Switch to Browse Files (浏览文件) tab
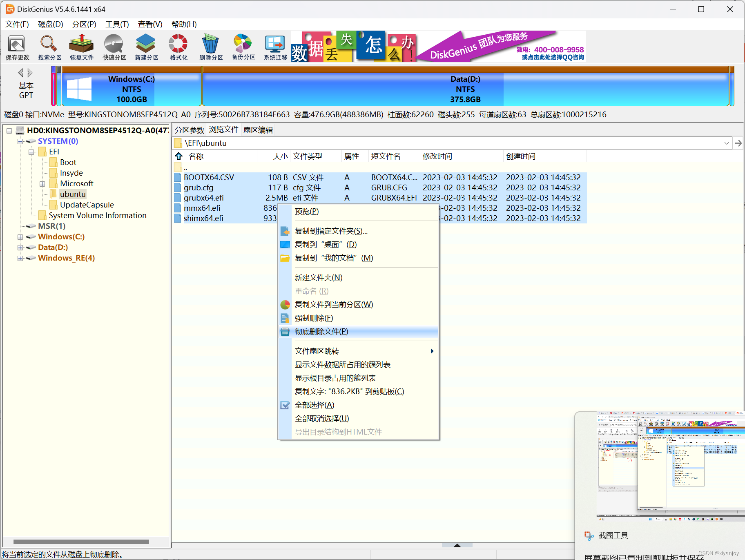Screen dimensions: 745x560 pyautogui.click(x=224, y=129)
